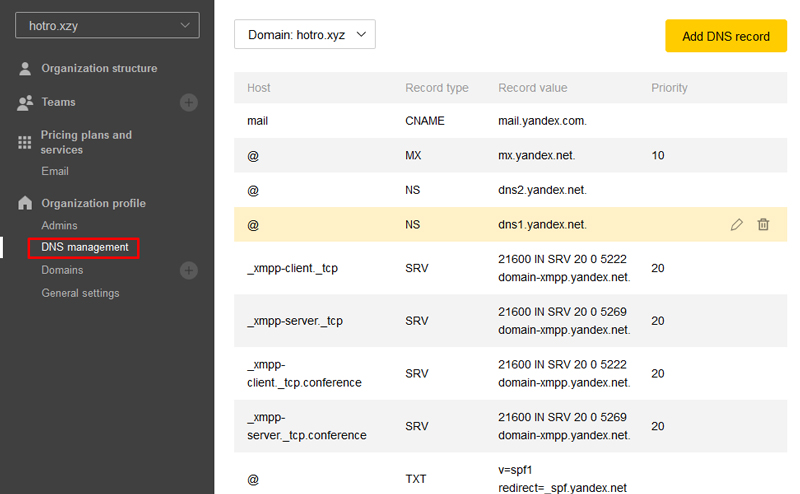Expand the Domain: hotro.xyz selector
800x494 pixels.
pyautogui.click(x=304, y=35)
